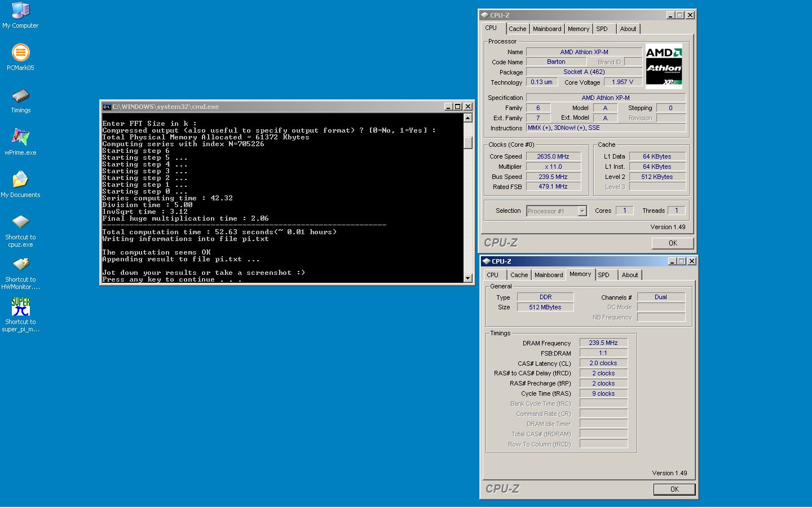Open About tab in lower CPU-Z window
The width and height of the screenshot is (812, 508).
630,275
